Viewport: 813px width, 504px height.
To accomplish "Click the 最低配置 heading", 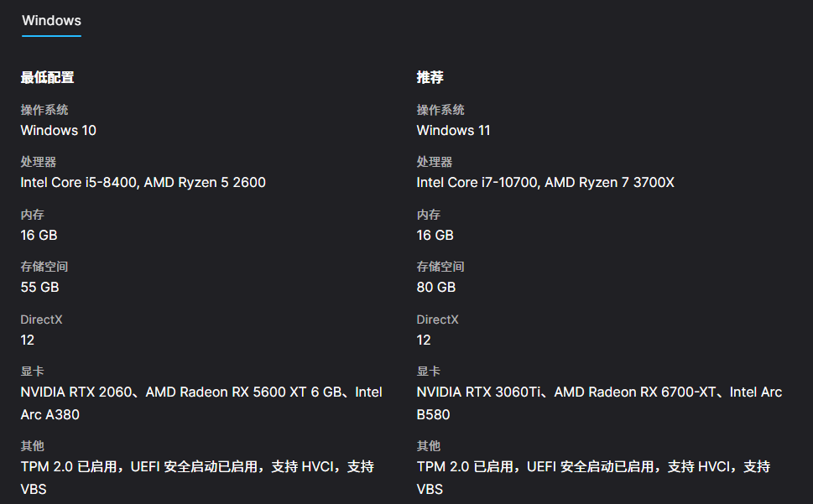I will pos(47,77).
